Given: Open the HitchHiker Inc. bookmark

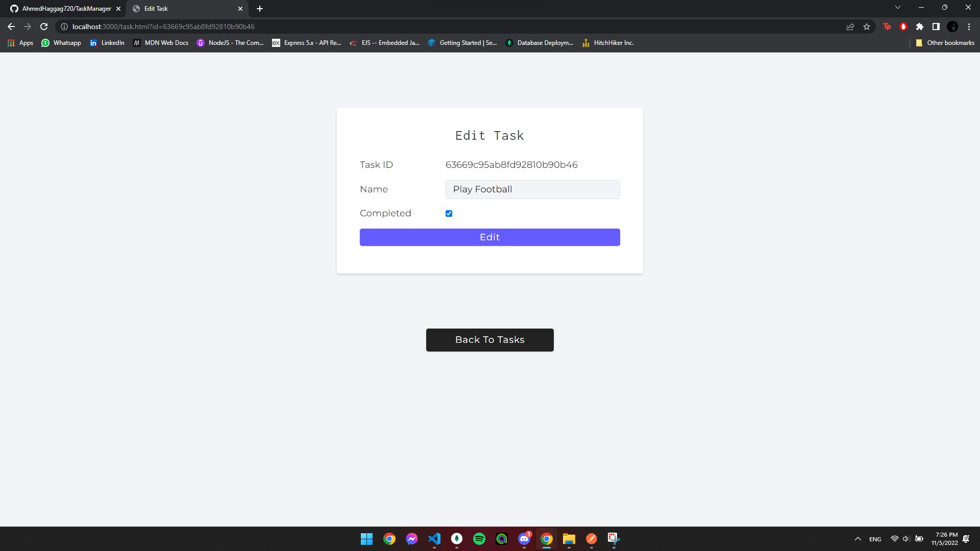Looking at the screenshot, I should 608,43.
